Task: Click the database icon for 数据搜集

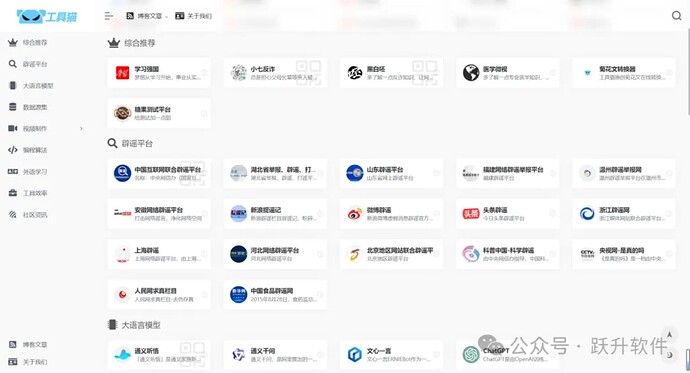Action: 13,107
